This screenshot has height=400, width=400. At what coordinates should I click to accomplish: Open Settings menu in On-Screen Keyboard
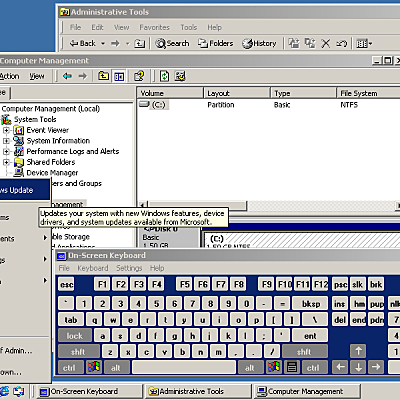[x=129, y=268]
